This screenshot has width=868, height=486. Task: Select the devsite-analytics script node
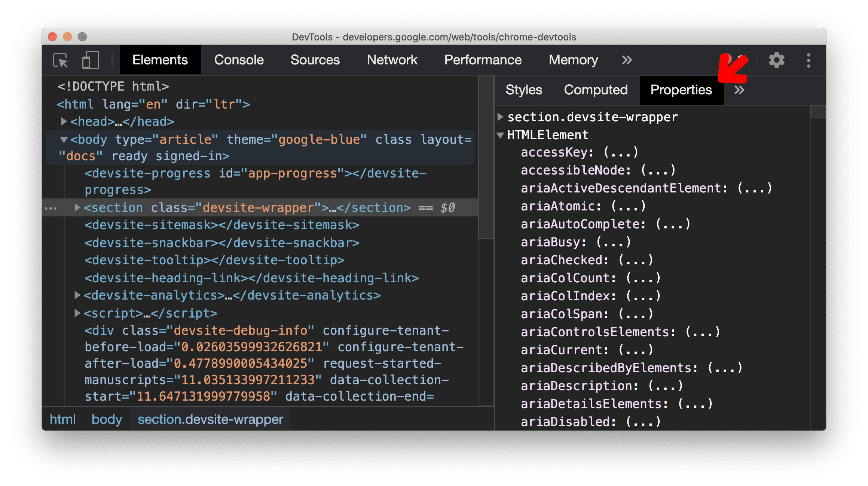tap(232, 295)
